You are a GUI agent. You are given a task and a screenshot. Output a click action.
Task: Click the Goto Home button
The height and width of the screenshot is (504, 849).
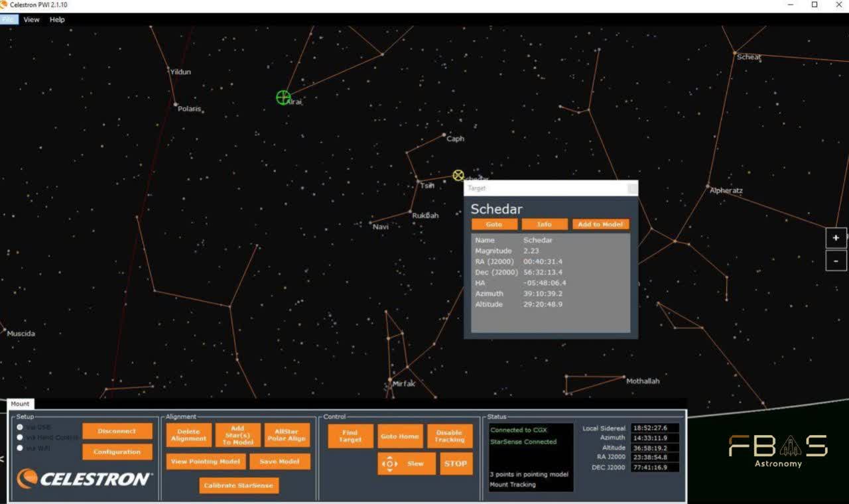click(400, 436)
